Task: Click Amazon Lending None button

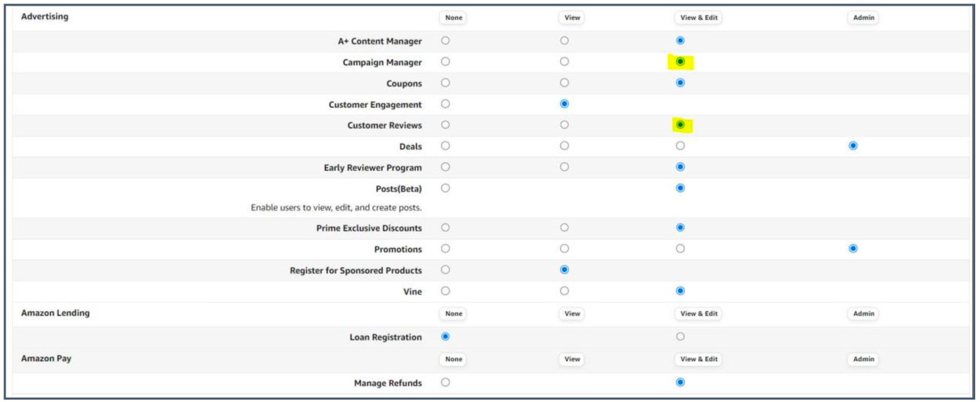Action: point(454,314)
